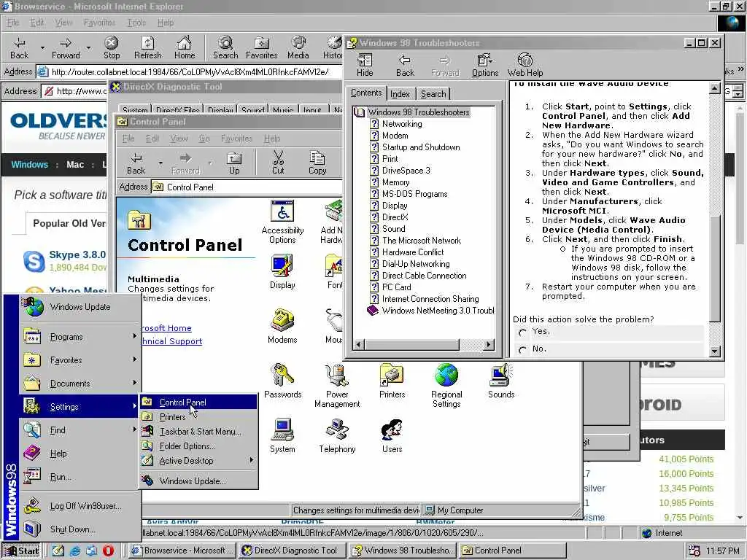Open the Modems icon in Control Panel
747x560 pixels.
(282, 327)
